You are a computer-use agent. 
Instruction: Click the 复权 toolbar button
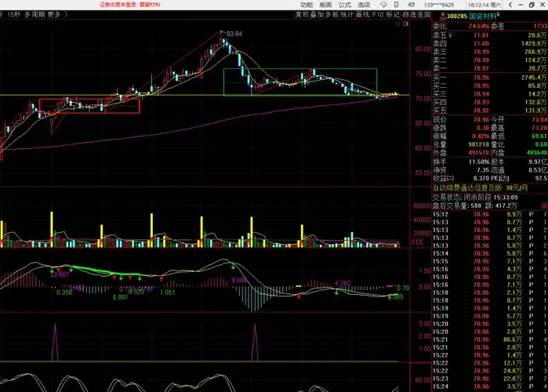[x=302, y=15]
